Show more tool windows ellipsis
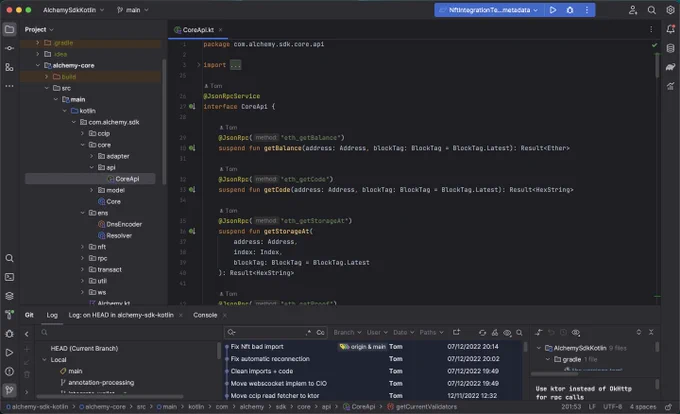The width and height of the screenshot is (680, 414). tap(9, 86)
